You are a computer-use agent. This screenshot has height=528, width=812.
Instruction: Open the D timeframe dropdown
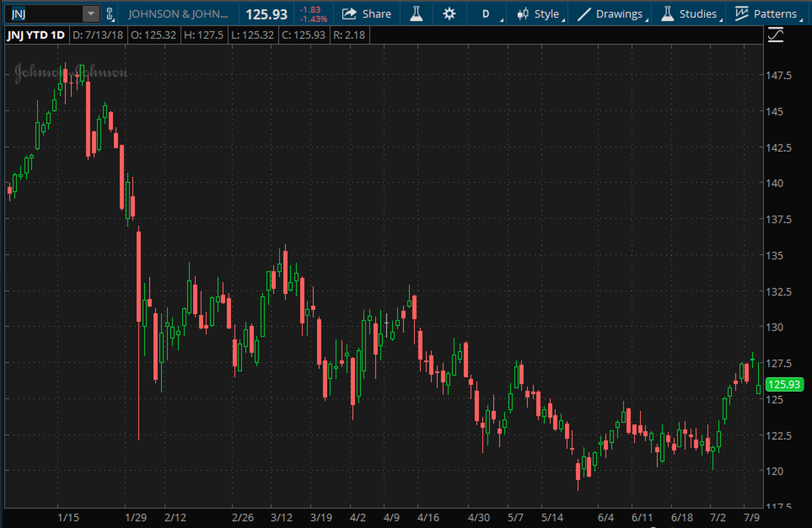point(486,14)
